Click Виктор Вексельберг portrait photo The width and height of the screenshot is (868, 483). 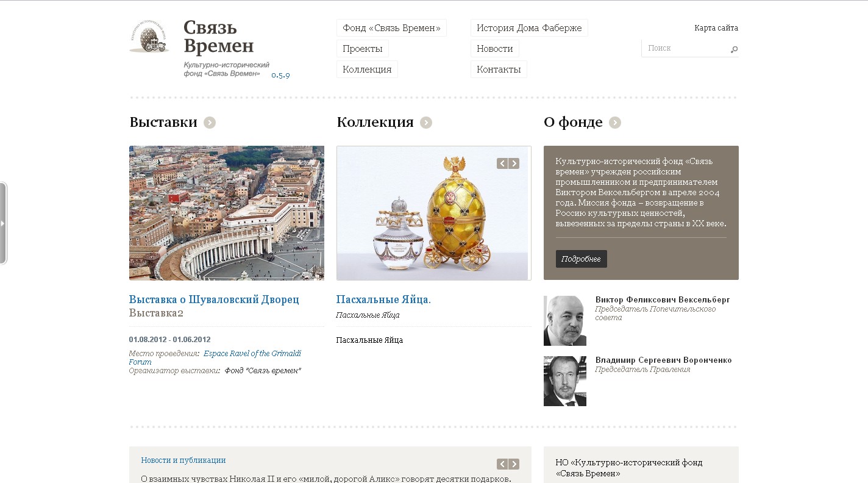click(x=565, y=321)
